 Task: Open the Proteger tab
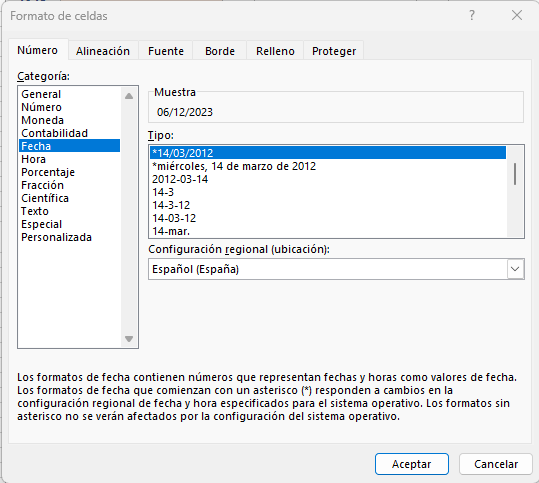334,51
